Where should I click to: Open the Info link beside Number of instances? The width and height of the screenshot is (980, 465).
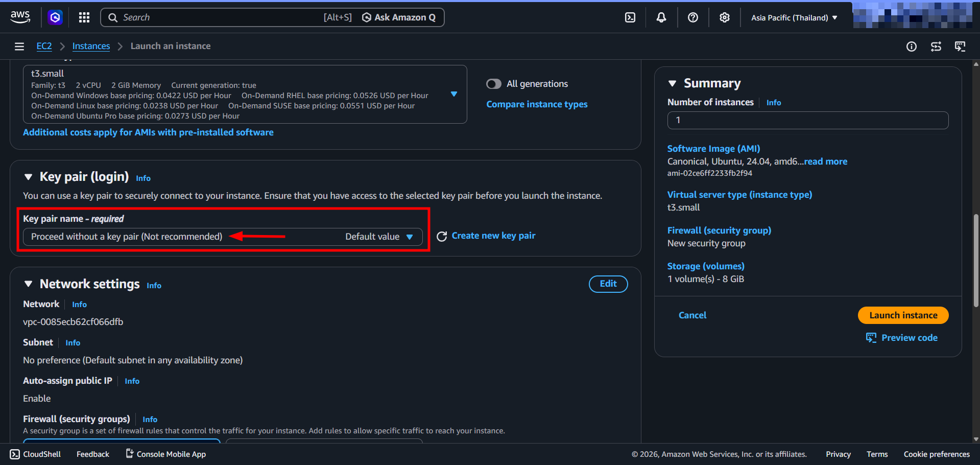pyautogui.click(x=774, y=103)
